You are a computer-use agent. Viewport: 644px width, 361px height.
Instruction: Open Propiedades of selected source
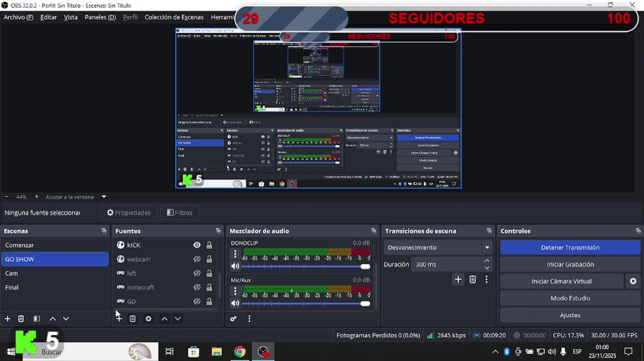[x=128, y=213]
